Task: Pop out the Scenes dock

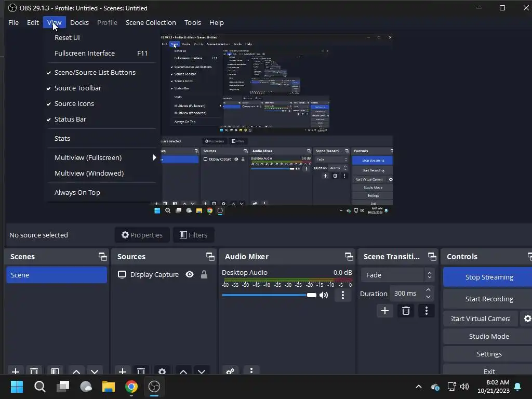Action: click(x=102, y=257)
